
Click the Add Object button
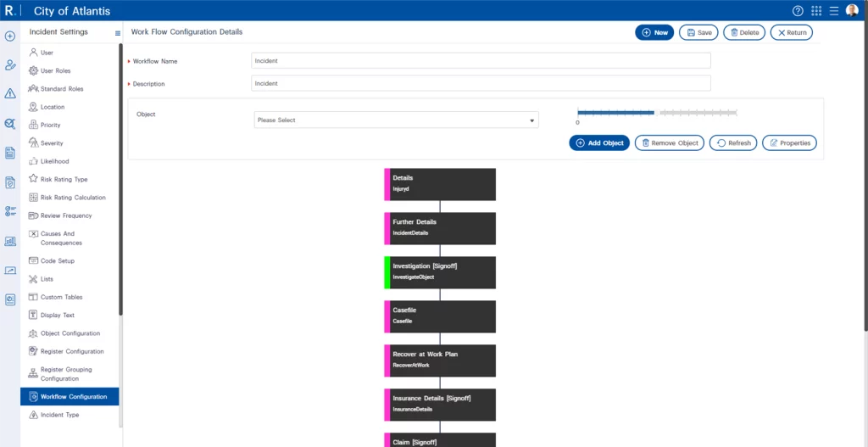click(599, 143)
